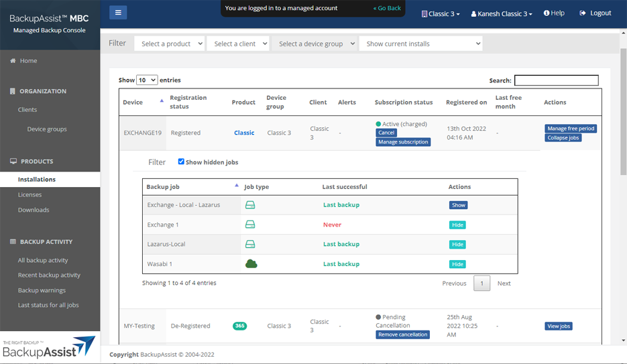This screenshot has width=627, height=364.
Task: Click the vertical page scrollbar thumb
Action: click(x=624, y=112)
